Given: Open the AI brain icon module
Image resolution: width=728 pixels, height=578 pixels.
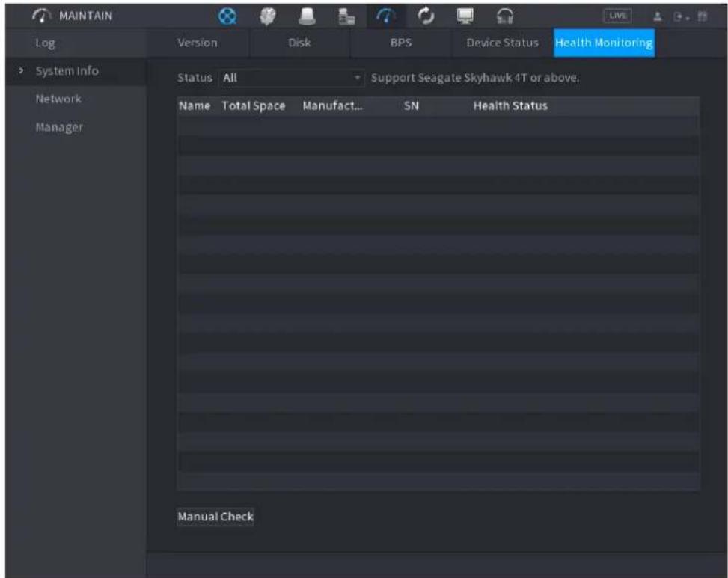Looking at the screenshot, I should (x=267, y=16).
